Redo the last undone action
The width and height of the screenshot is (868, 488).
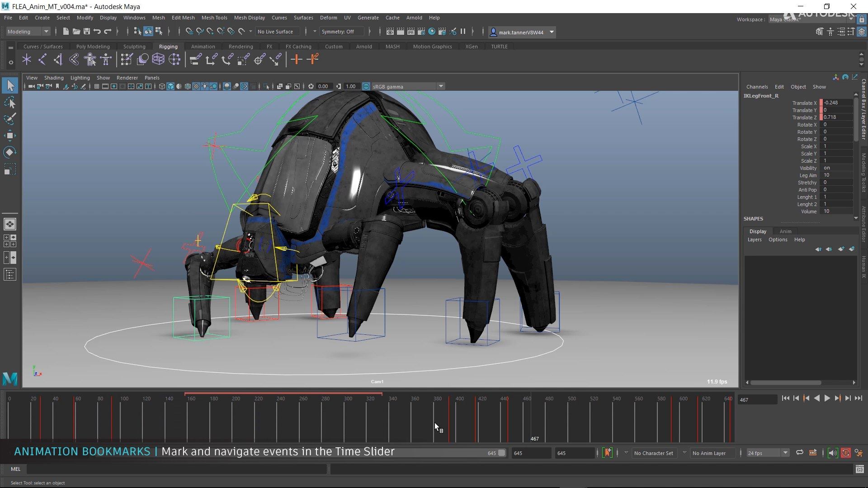pos(108,32)
